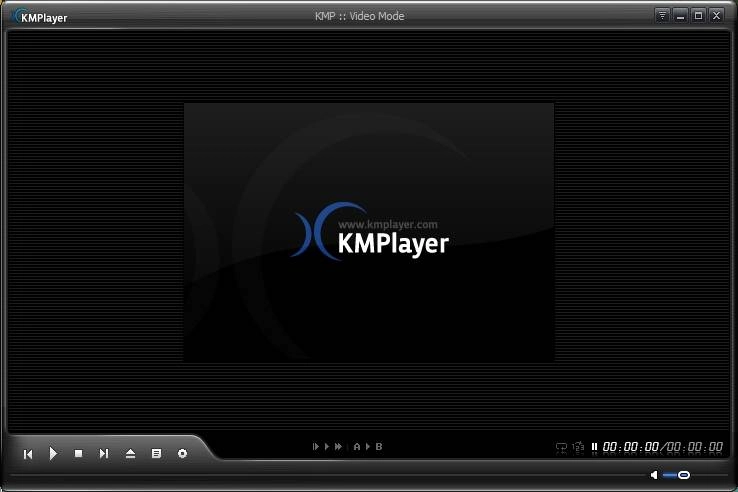Close the KMPlayer window
Image resolution: width=738 pixels, height=492 pixels.
click(716, 16)
